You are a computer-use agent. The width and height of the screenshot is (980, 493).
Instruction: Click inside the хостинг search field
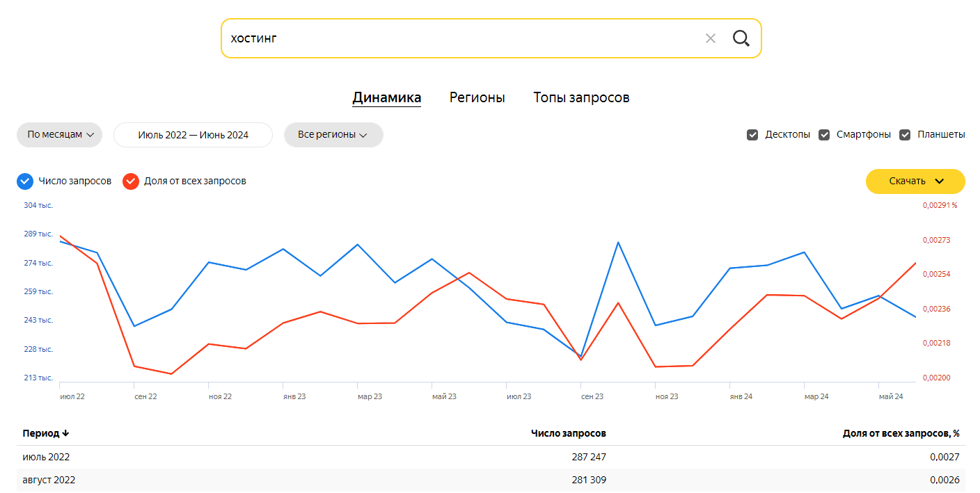pos(459,38)
